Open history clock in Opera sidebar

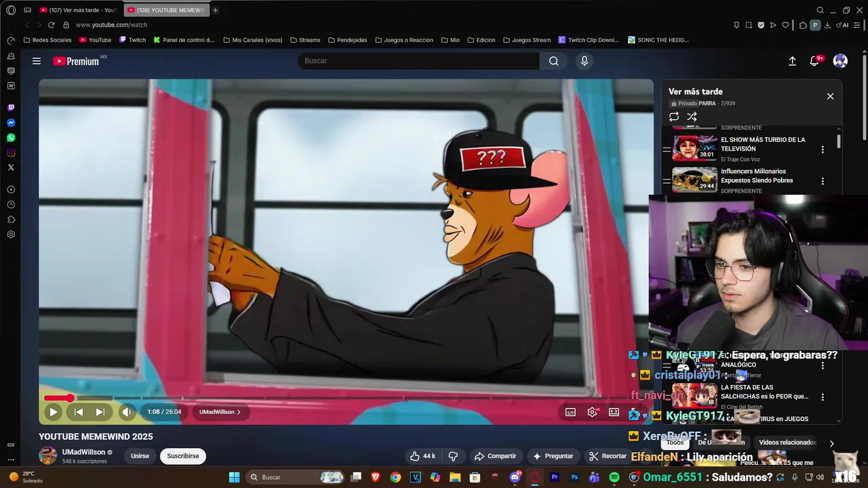coord(11,205)
